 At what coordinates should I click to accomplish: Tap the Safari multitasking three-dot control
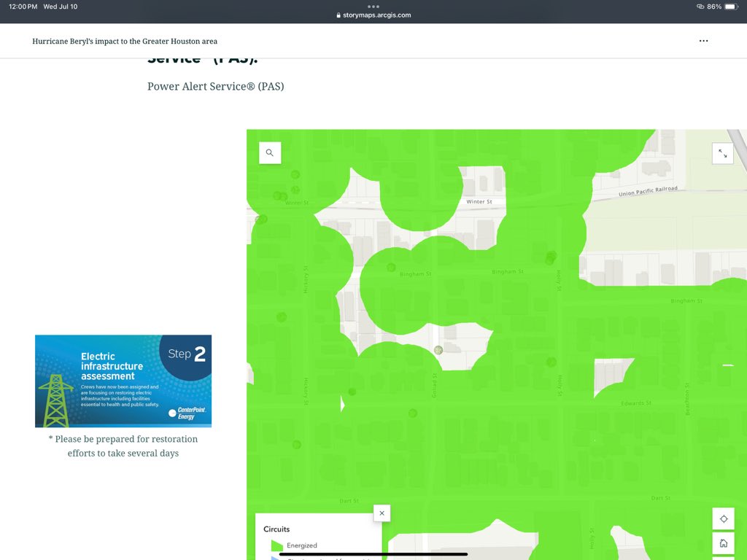click(373, 7)
